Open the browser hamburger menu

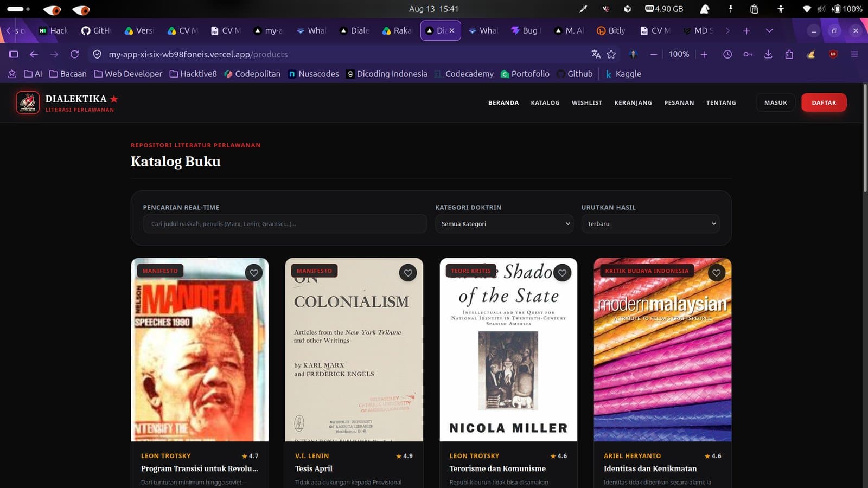click(x=854, y=54)
